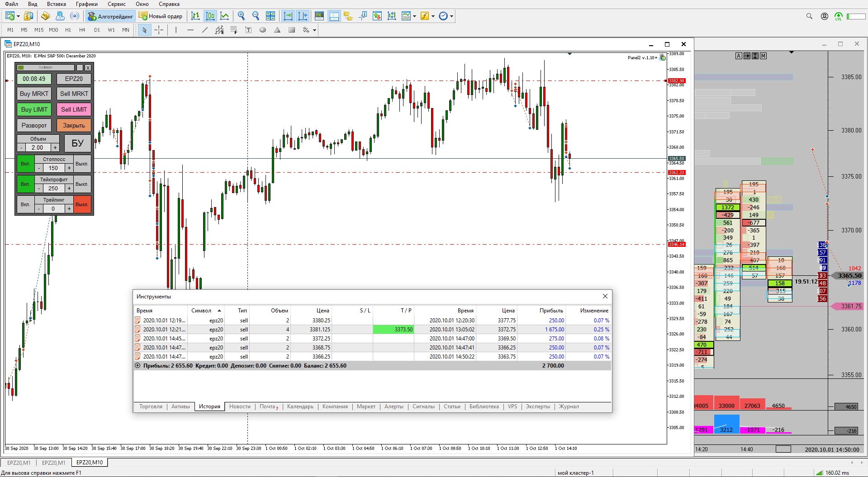The image size is (868, 477).
Task: Open the Вставка menu
Action: [x=57, y=4]
